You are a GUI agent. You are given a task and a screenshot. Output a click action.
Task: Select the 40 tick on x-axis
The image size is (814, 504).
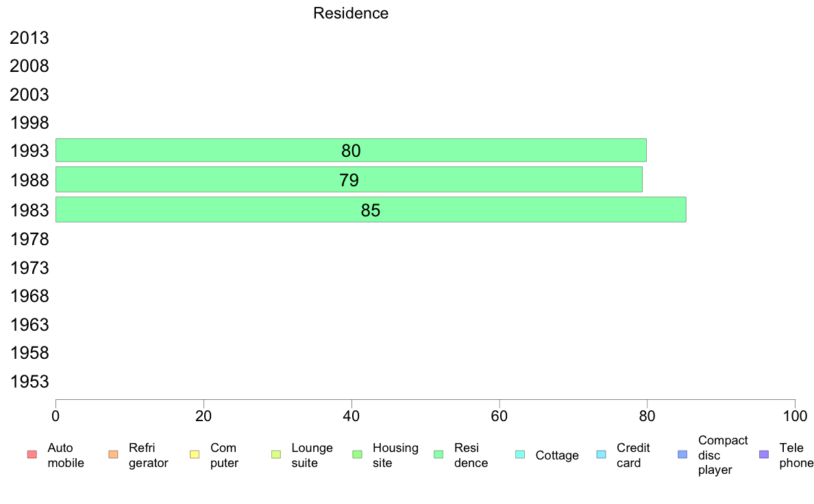click(x=351, y=416)
